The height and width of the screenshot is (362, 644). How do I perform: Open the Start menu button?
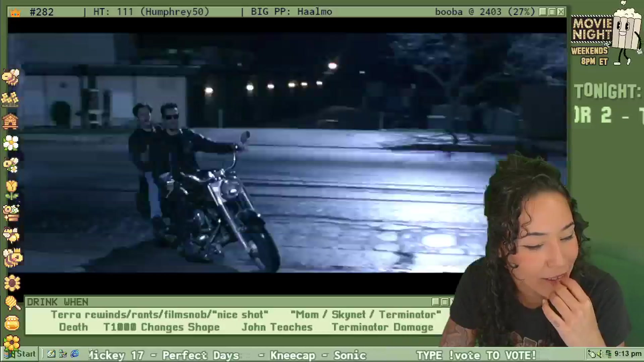20,354
